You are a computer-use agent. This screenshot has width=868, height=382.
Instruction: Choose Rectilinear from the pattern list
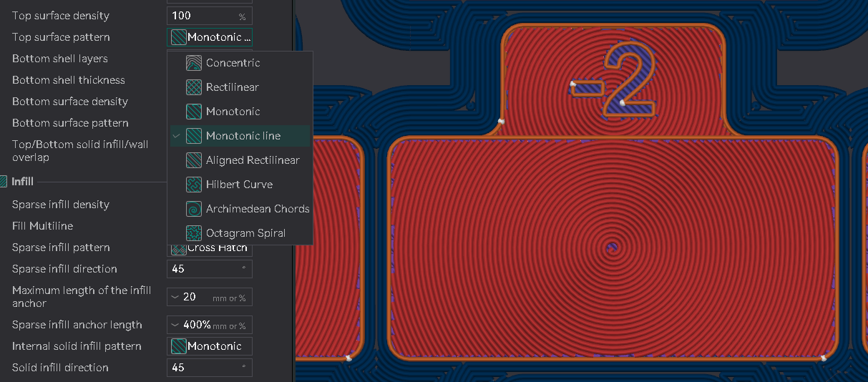click(240, 87)
